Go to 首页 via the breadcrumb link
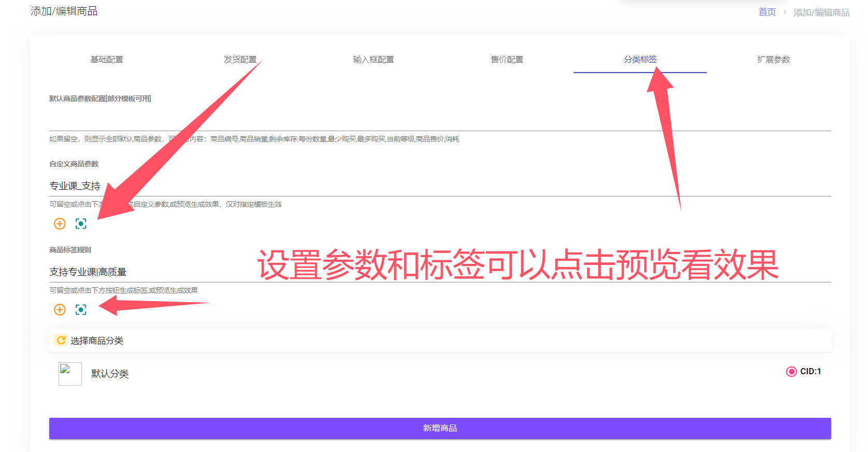 [x=767, y=12]
